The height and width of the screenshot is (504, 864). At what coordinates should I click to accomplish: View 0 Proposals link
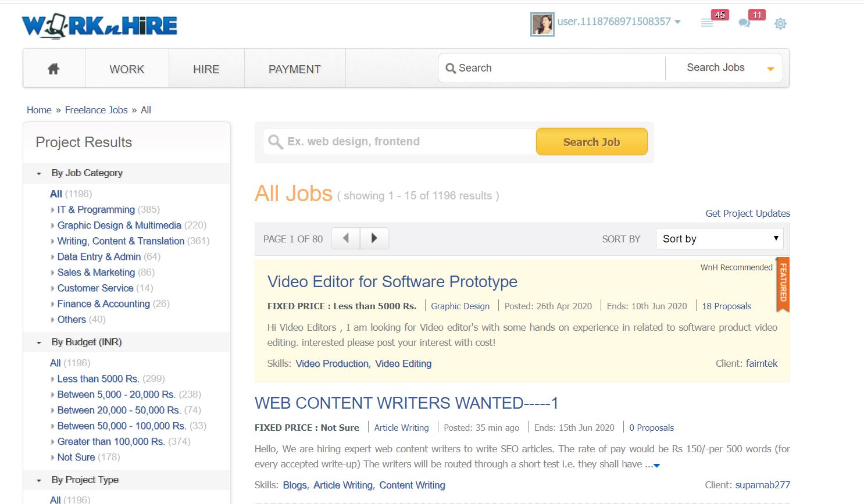652,427
